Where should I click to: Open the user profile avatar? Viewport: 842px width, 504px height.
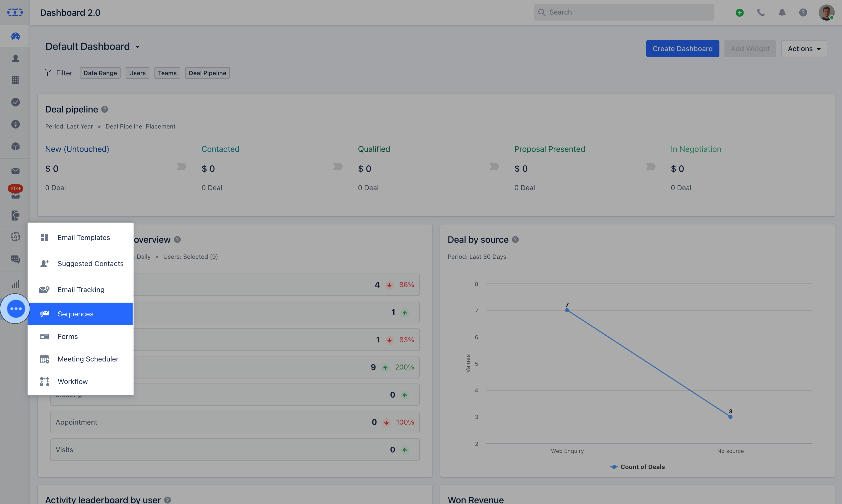click(x=826, y=13)
